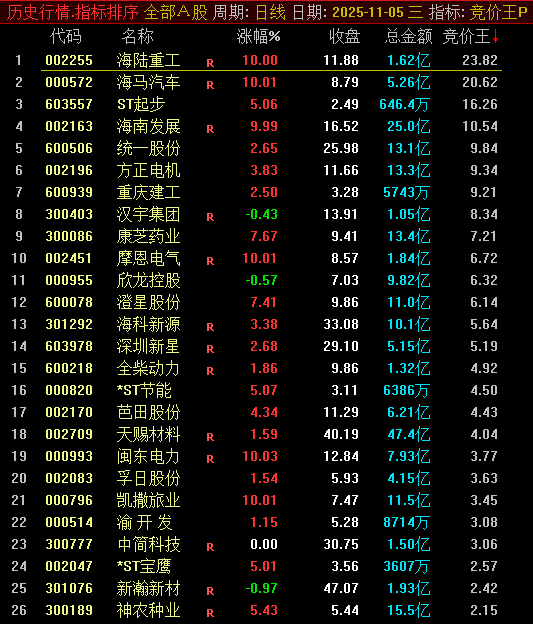Viewport: 533px width, 624px height.
Task: Select stock name 神农种业
Action: [x=148, y=610]
